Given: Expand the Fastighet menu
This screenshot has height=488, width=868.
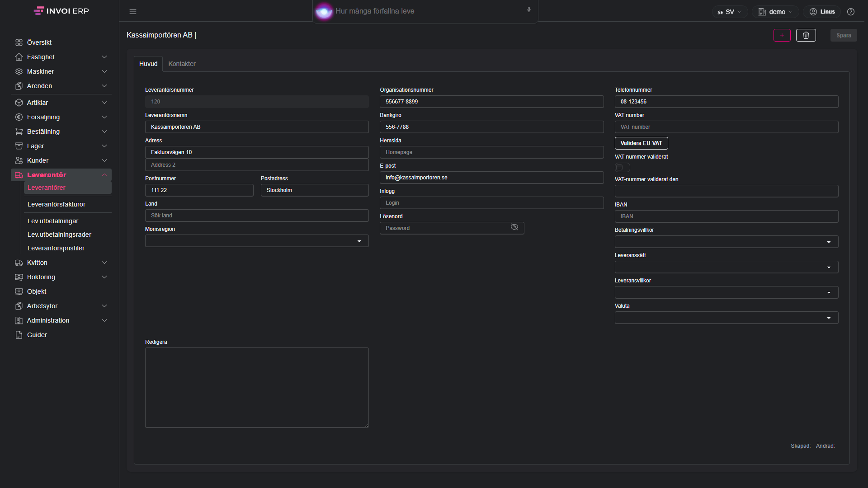Looking at the screenshot, I should 61,57.
